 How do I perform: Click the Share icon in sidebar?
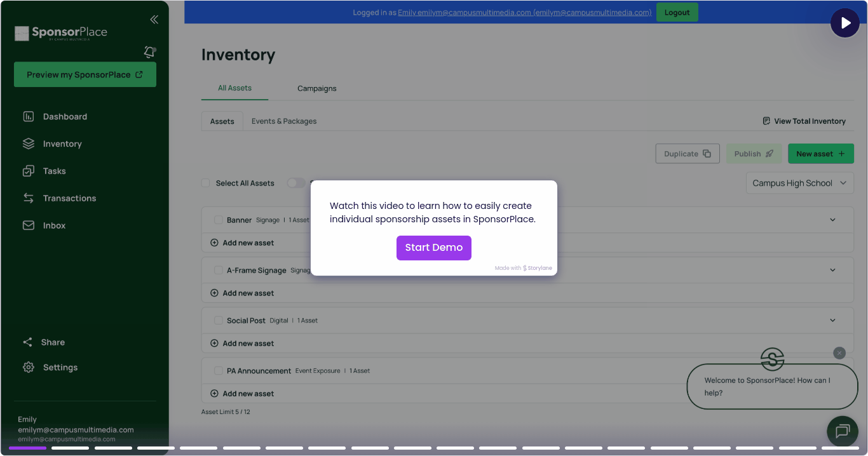[27, 342]
